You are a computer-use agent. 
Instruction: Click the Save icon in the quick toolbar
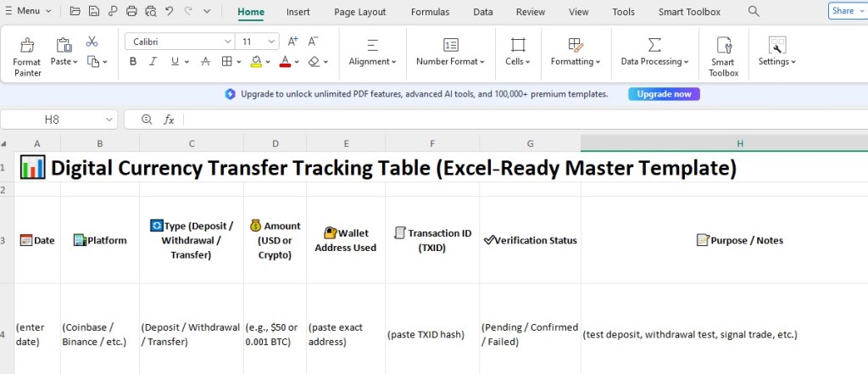pyautogui.click(x=93, y=12)
